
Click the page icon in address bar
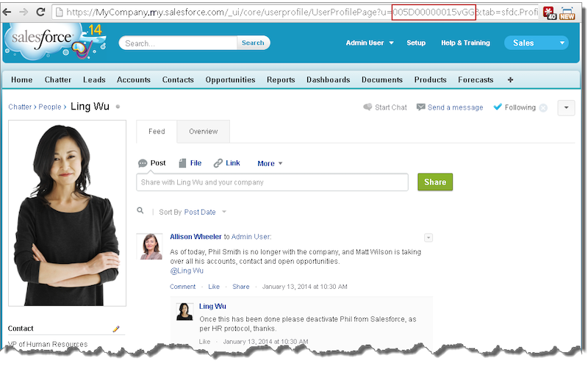tap(59, 12)
